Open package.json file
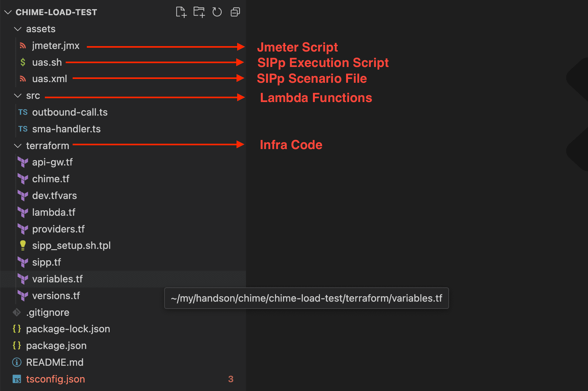 pos(56,346)
